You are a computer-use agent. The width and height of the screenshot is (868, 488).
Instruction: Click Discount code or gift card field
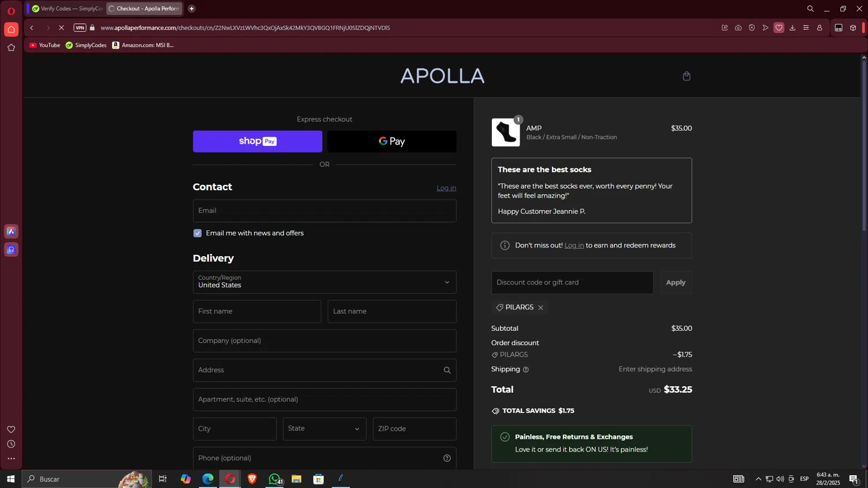572,283
